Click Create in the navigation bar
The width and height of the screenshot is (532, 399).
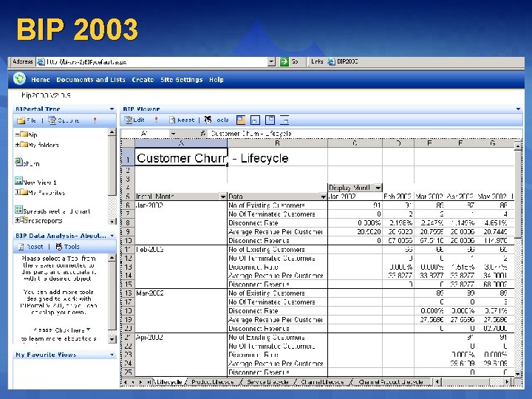coord(143,80)
